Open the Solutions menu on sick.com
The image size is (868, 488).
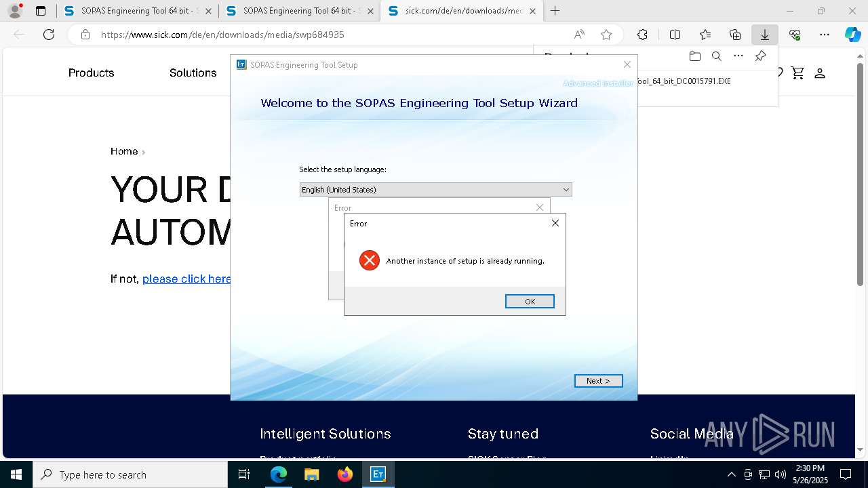click(193, 73)
